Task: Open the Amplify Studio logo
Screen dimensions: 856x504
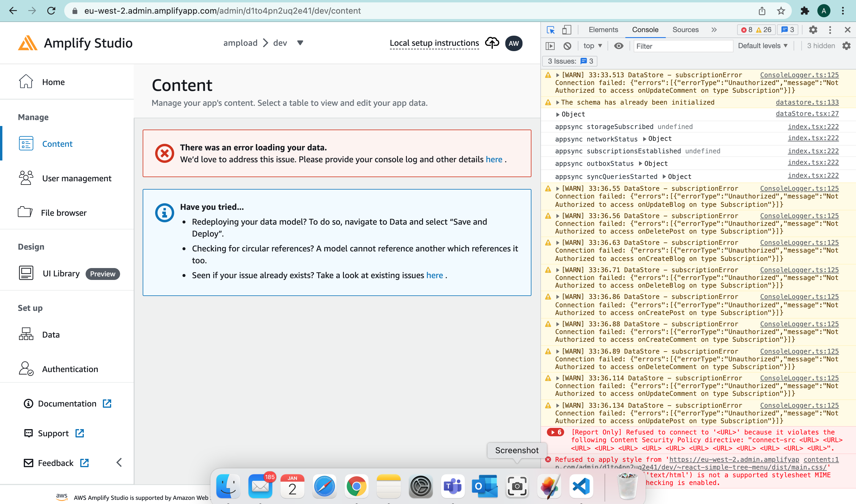Action: click(75, 43)
